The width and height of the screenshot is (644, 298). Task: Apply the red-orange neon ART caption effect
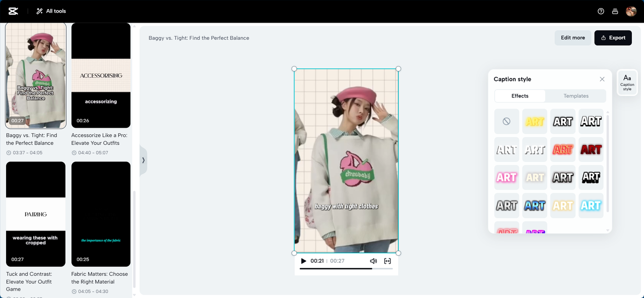point(563,149)
